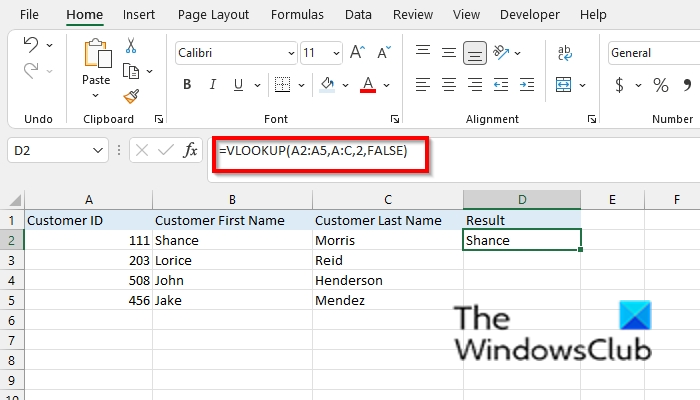Select the cell containing Henderson

pyautogui.click(x=388, y=280)
